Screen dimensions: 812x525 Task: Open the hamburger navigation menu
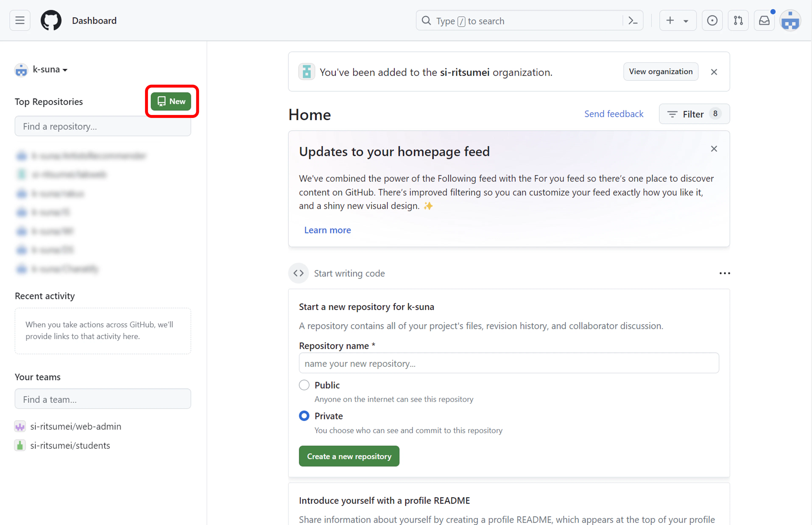(20, 20)
